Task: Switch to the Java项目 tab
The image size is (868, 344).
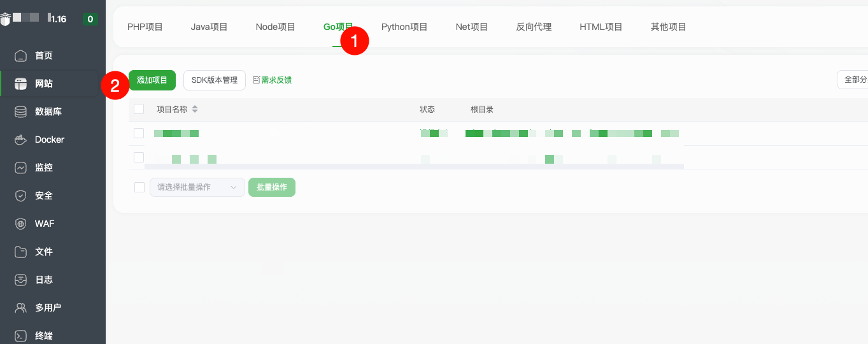Action: [209, 27]
